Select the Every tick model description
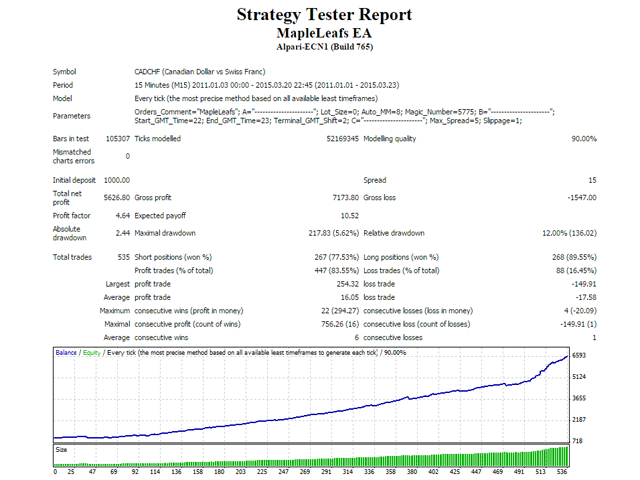This screenshot has width=640, height=480. [x=256, y=98]
